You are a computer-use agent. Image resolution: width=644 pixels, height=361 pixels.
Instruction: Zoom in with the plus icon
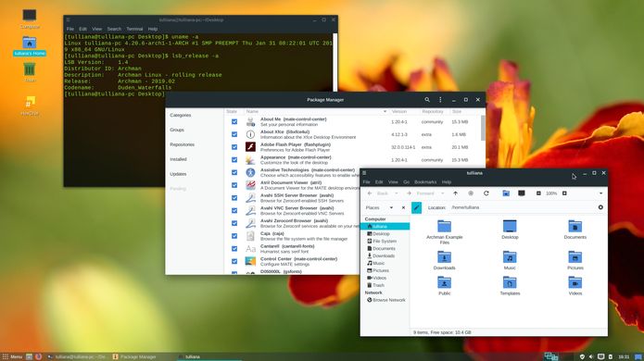tap(564, 193)
